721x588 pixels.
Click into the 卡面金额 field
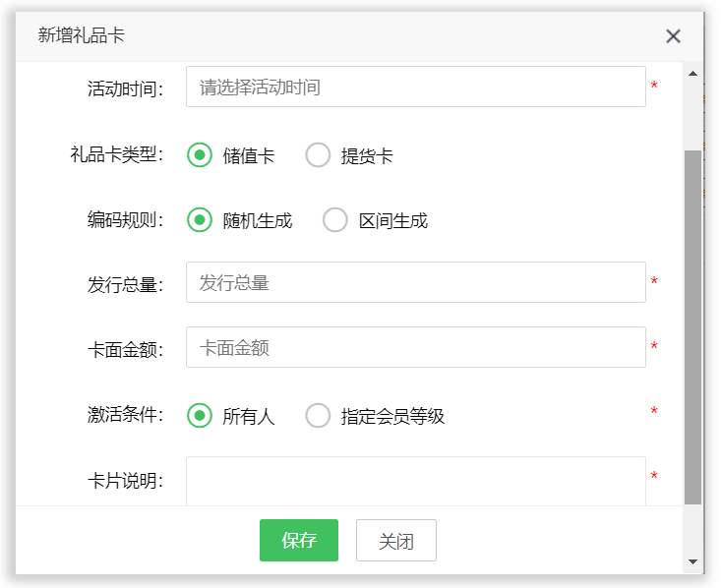click(415, 348)
